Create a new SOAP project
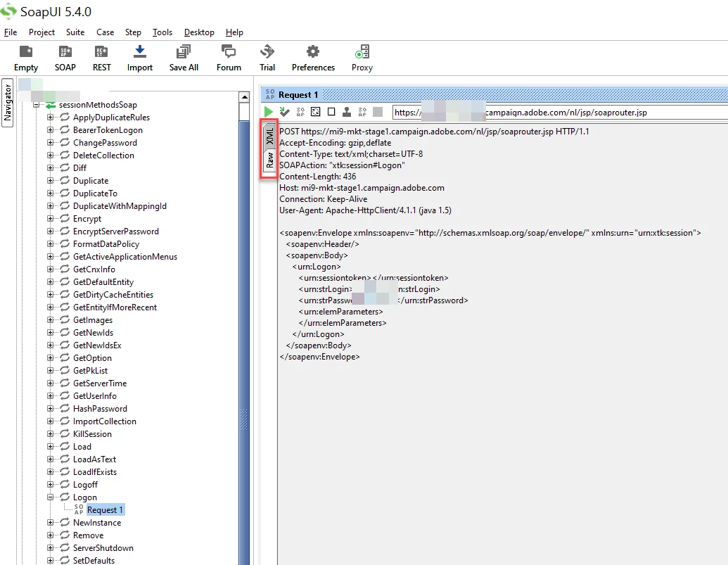Viewport: 728px width, 565px height. (65, 51)
